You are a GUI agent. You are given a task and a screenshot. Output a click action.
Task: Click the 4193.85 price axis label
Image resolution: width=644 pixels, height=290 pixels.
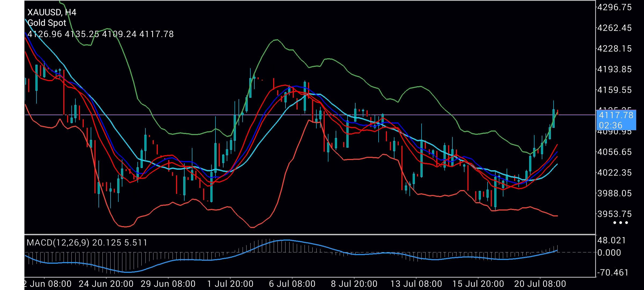click(614, 69)
